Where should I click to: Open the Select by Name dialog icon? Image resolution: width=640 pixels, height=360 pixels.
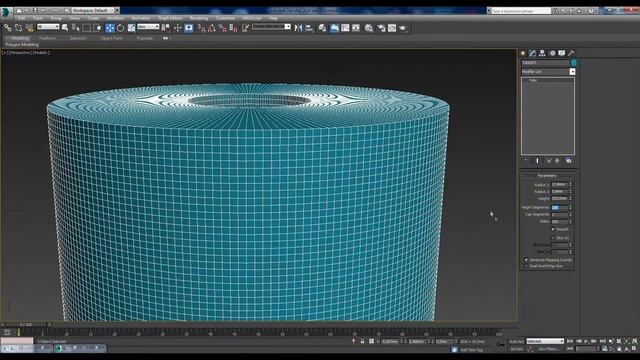[76, 28]
